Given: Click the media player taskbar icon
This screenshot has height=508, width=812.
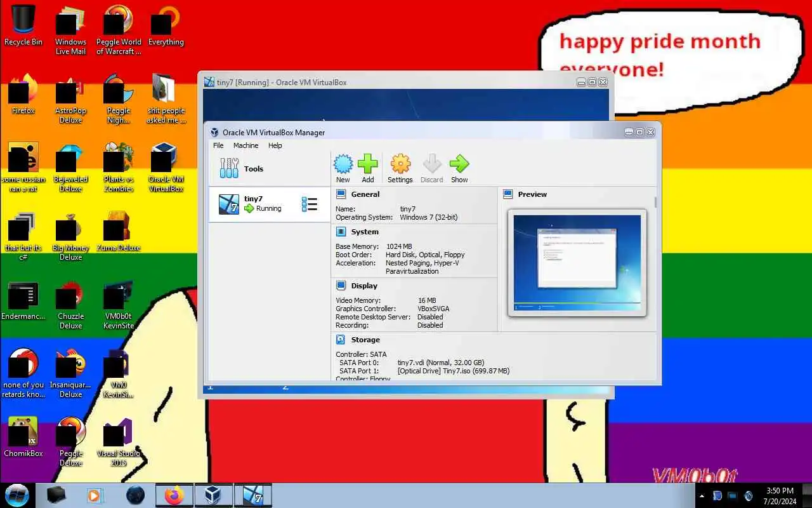Looking at the screenshot, I should click(x=95, y=495).
